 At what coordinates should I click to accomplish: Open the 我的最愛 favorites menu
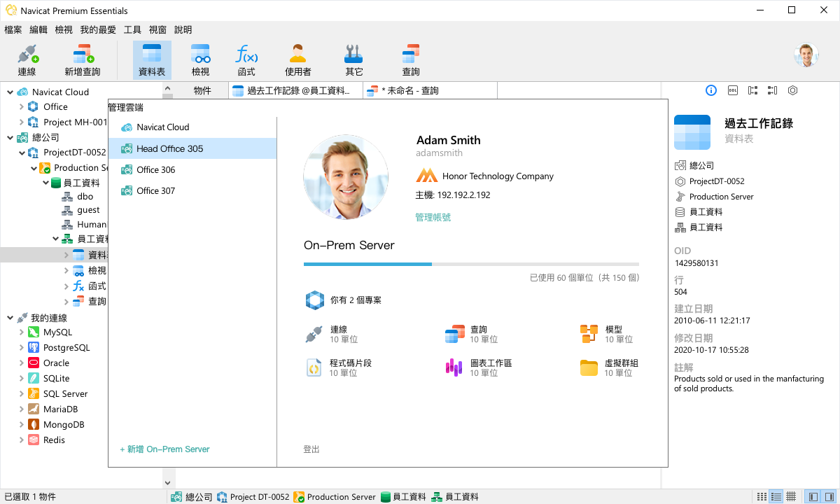click(97, 30)
